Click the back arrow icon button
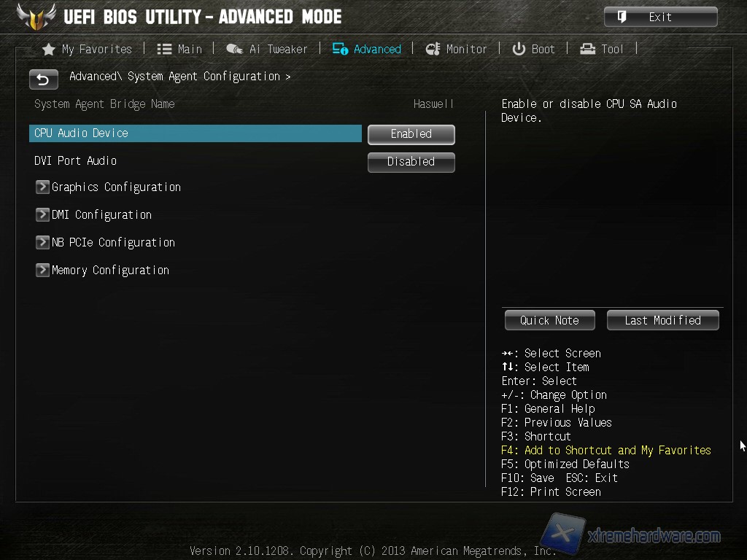The width and height of the screenshot is (747, 560). click(43, 79)
